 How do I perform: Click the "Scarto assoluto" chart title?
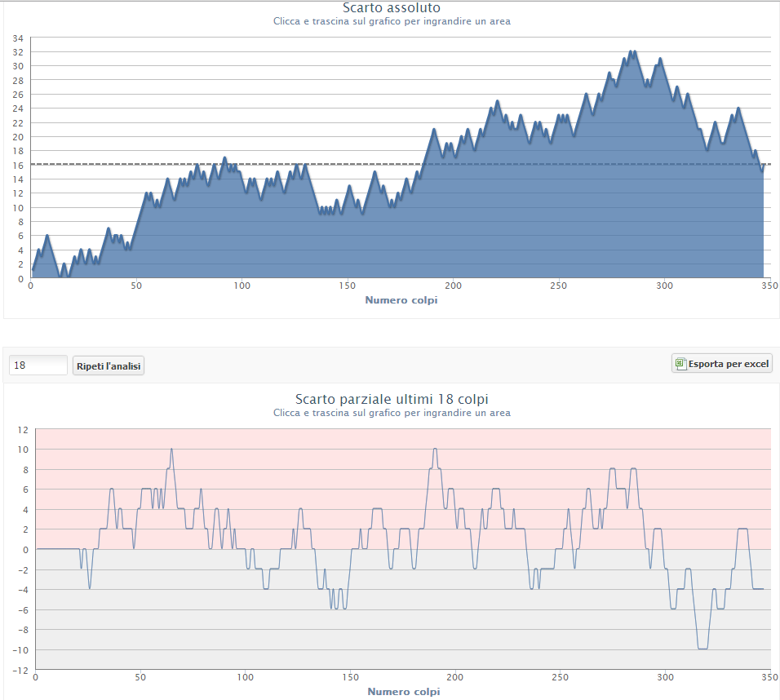(392, 7)
